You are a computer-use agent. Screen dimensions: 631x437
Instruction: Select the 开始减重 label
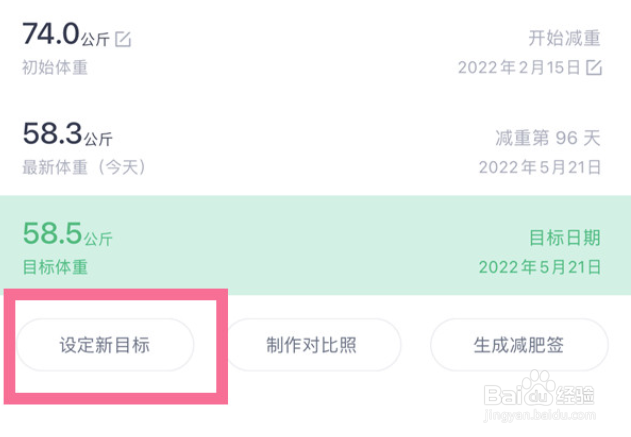click(564, 39)
